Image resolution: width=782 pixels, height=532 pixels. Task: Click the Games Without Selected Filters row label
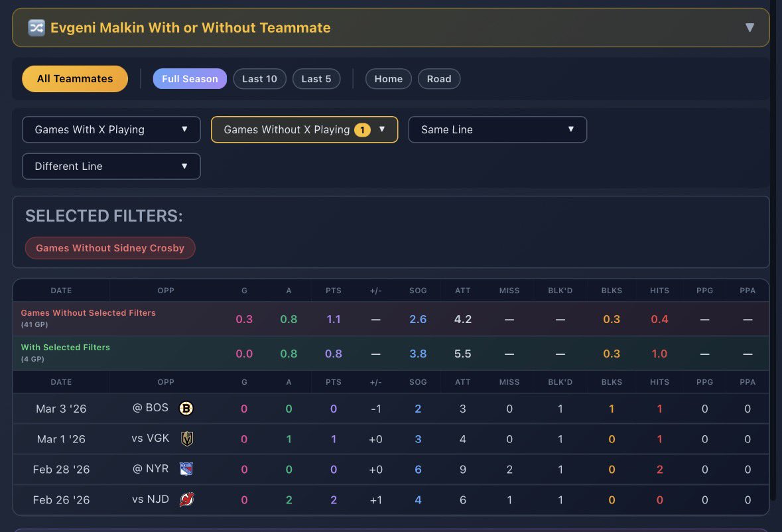click(x=88, y=312)
